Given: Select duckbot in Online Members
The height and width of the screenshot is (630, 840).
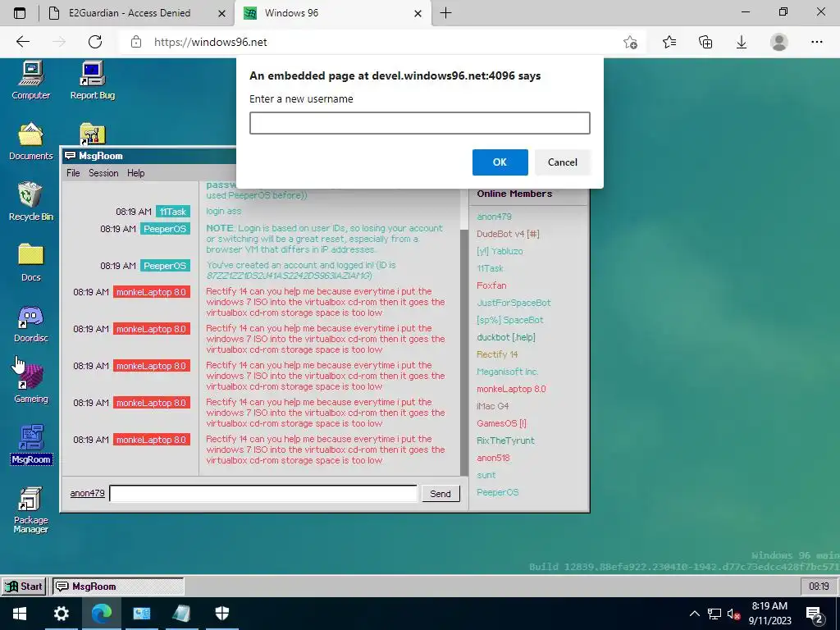Looking at the screenshot, I should pyautogui.click(x=505, y=337).
